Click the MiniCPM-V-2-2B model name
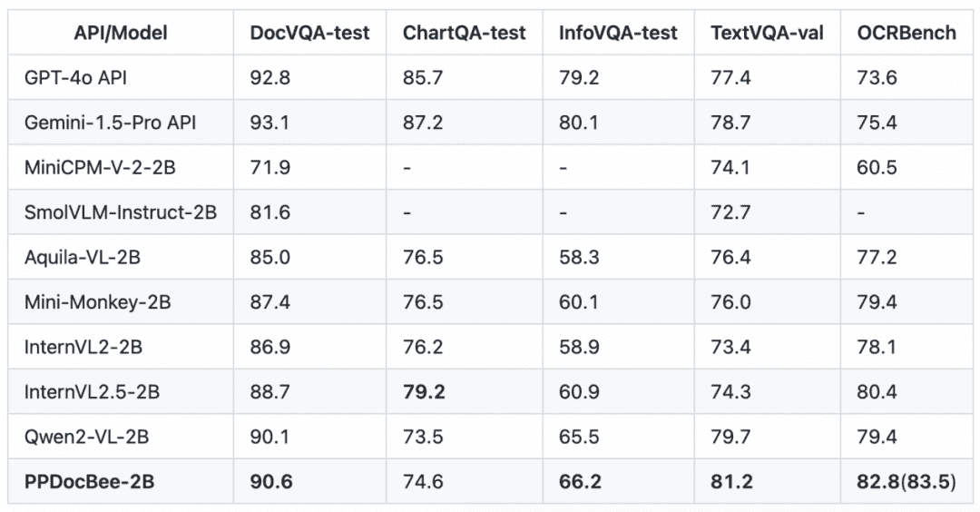The height and width of the screenshot is (512, 980). tap(100, 168)
